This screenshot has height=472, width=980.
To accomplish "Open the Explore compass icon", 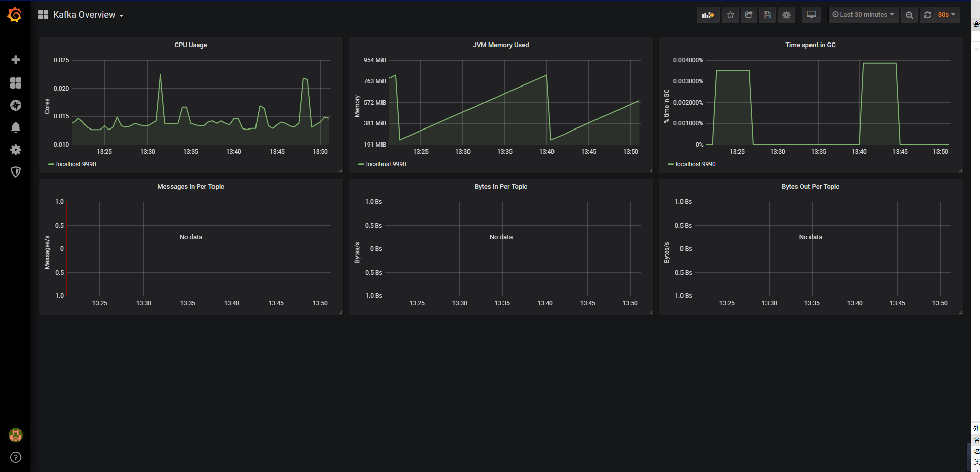I will coord(16,105).
